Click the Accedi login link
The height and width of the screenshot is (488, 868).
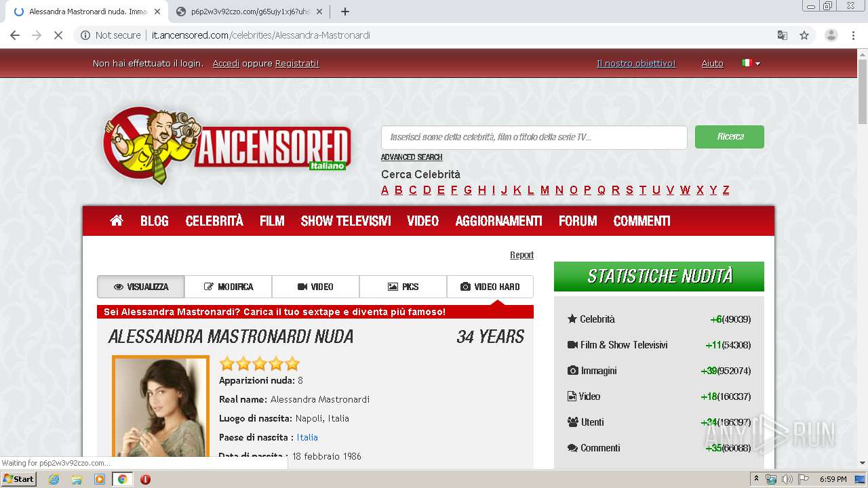tap(226, 64)
